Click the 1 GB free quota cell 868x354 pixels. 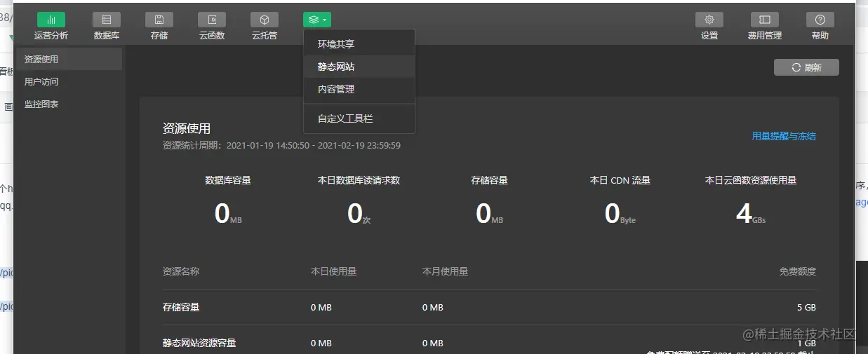coord(806,343)
